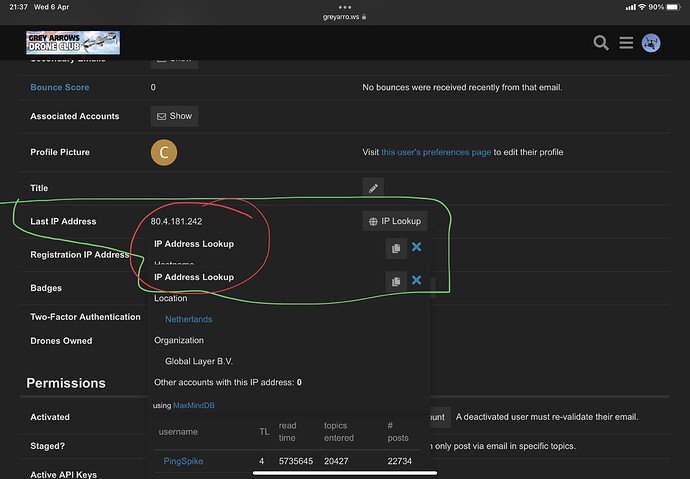Go to Grey Arrows Drone Club logo

point(73,43)
